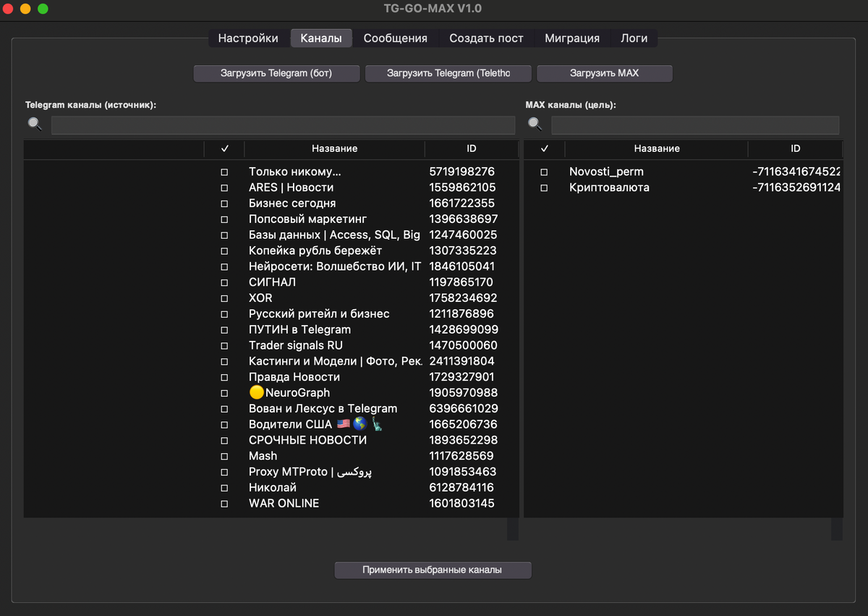Focus the Telegram channels search field

(x=283, y=125)
